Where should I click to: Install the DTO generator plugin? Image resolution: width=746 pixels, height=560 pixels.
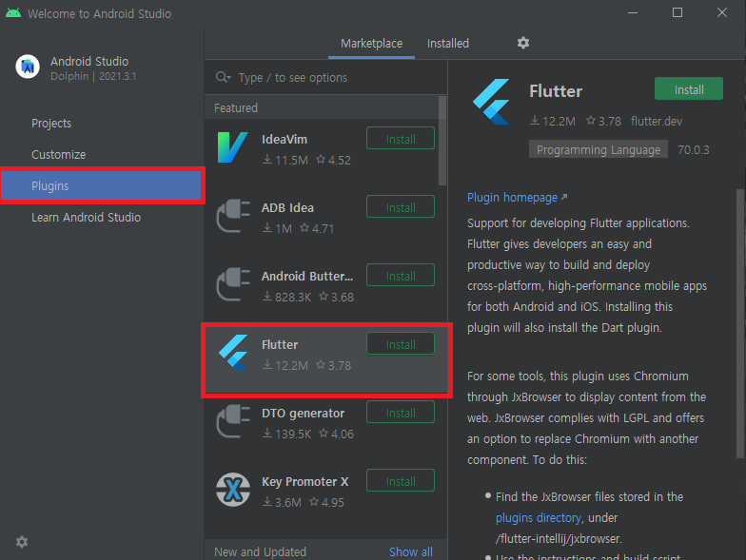pos(401,413)
